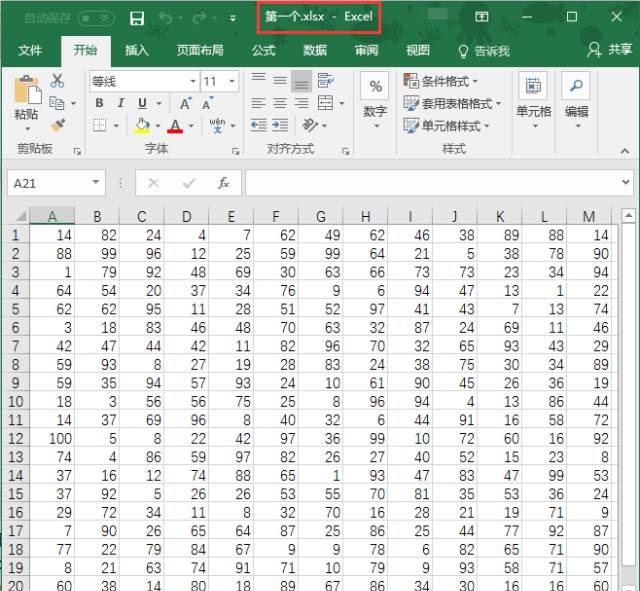Switch to the 页面布局 tab

tap(200, 50)
